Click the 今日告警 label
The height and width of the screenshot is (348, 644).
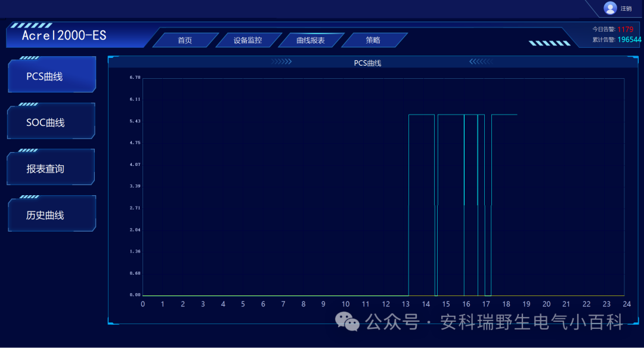(603, 29)
